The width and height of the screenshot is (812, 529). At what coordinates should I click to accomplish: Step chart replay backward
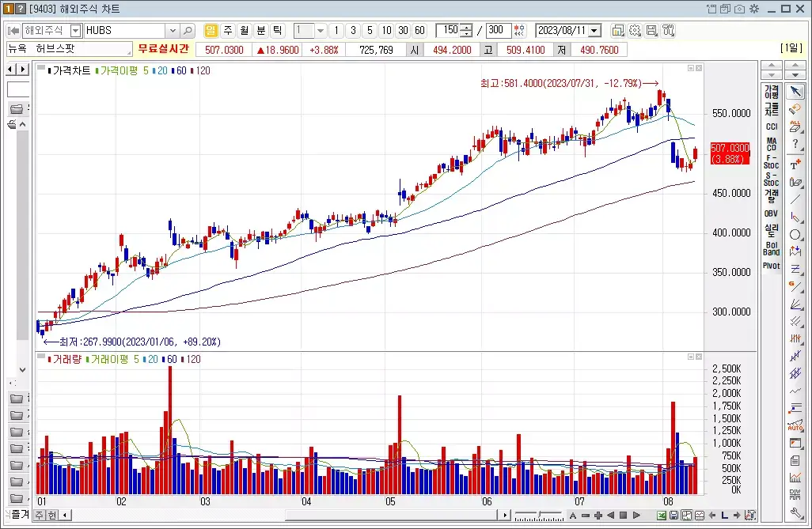(x=611, y=515)
